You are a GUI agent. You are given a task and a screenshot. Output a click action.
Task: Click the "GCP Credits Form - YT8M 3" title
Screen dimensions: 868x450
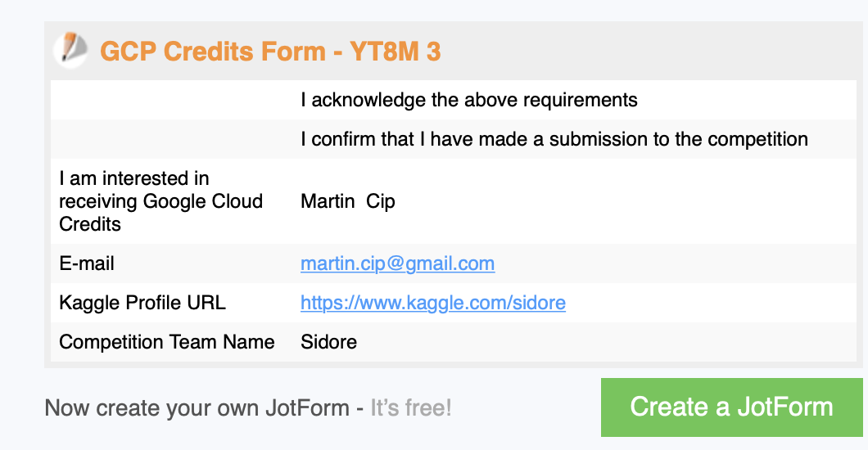pos(270,52)
